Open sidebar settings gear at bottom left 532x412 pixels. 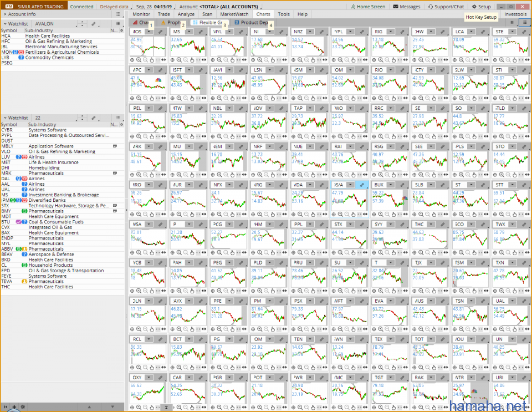[23, 407]
